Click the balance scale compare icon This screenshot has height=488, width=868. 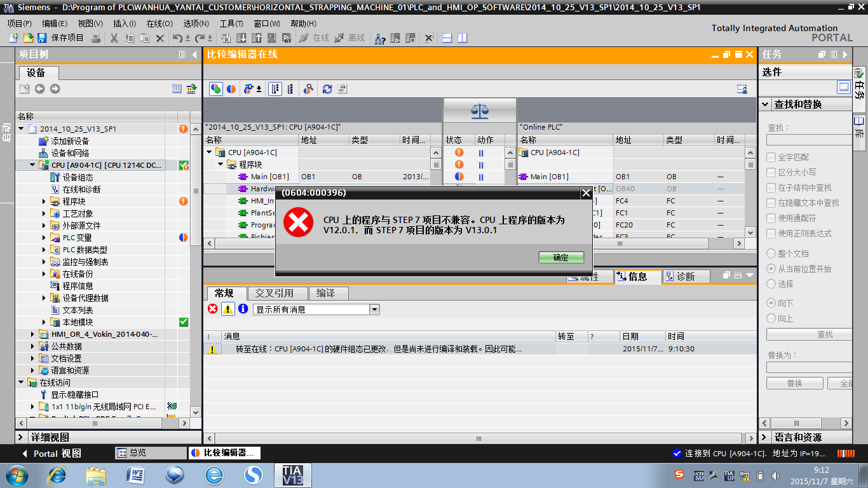[x=480, y=112]
